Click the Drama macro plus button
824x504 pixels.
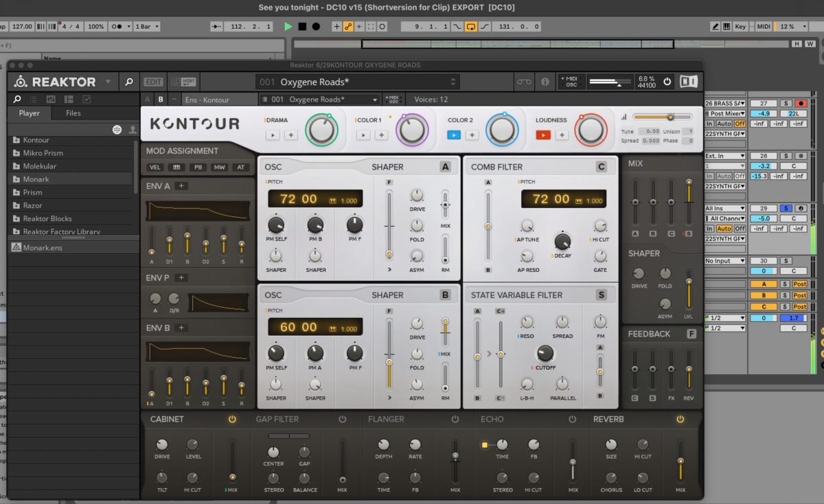point(290,135)
